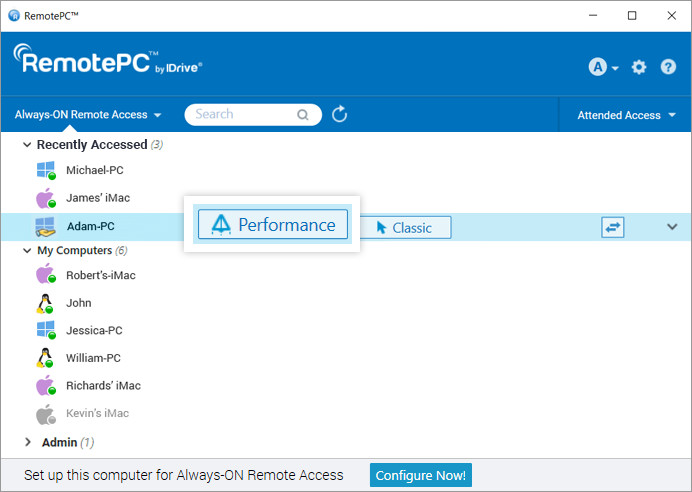This screenshot has height=492, width=692.
Task: Expand the Admin group
Action: (x=28, y=442)
